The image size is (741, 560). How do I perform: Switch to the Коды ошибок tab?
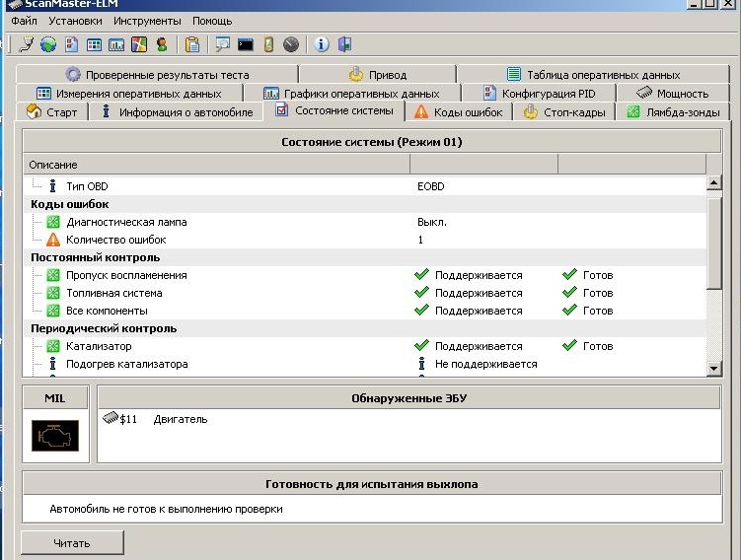coord(459,112)
